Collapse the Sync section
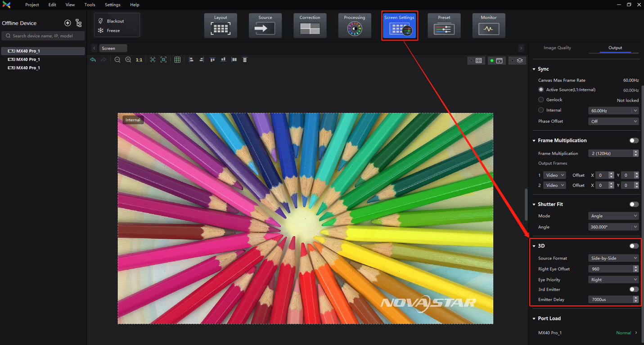The height and width of the screenshot is (345, 644). pos(534,69)
